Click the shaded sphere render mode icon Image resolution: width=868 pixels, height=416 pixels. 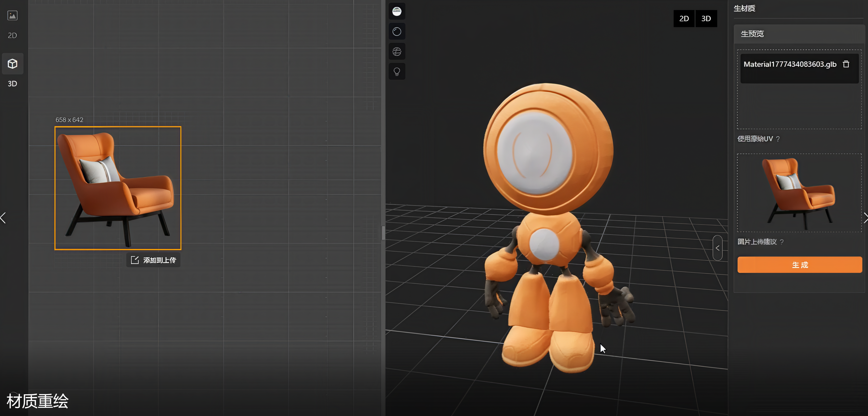(x=397, y=11)
